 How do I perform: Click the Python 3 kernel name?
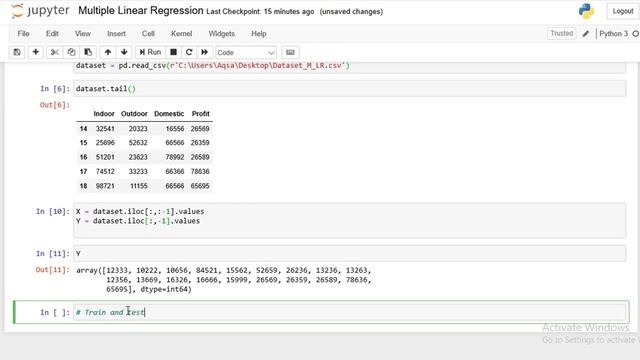(613, 34)
